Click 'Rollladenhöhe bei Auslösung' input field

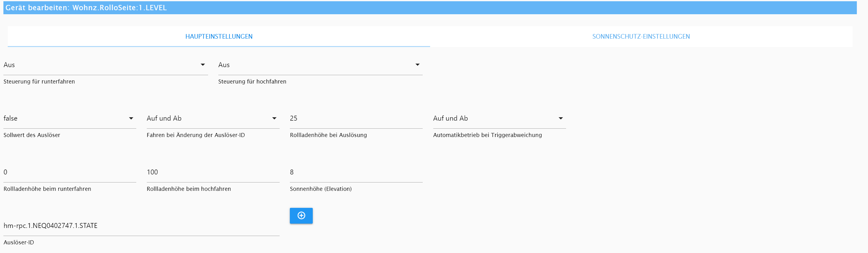coord(355,118)
